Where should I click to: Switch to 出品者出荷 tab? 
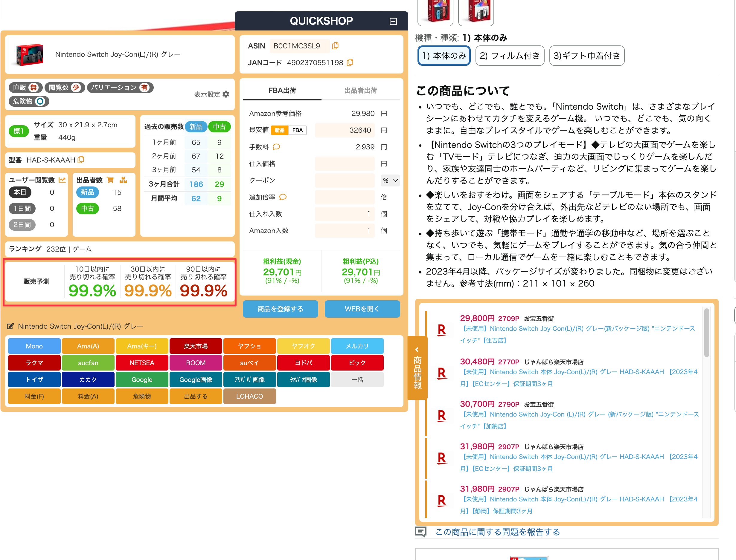[x=361, y=91]
